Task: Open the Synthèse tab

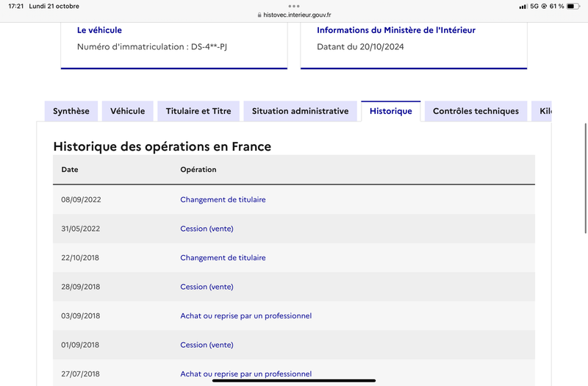Action: (71, 111)
